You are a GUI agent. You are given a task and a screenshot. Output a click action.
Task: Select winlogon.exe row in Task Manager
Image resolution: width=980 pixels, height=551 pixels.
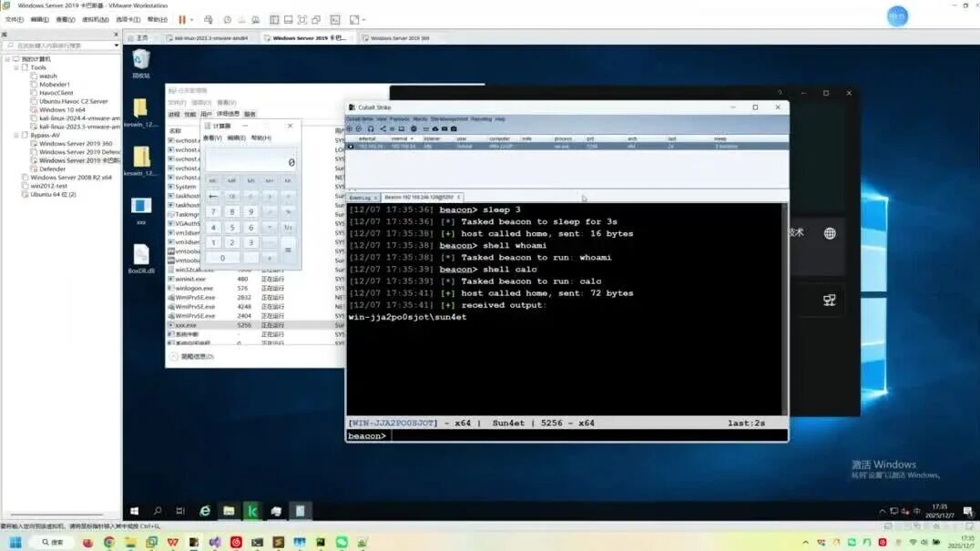coord(256,288)
